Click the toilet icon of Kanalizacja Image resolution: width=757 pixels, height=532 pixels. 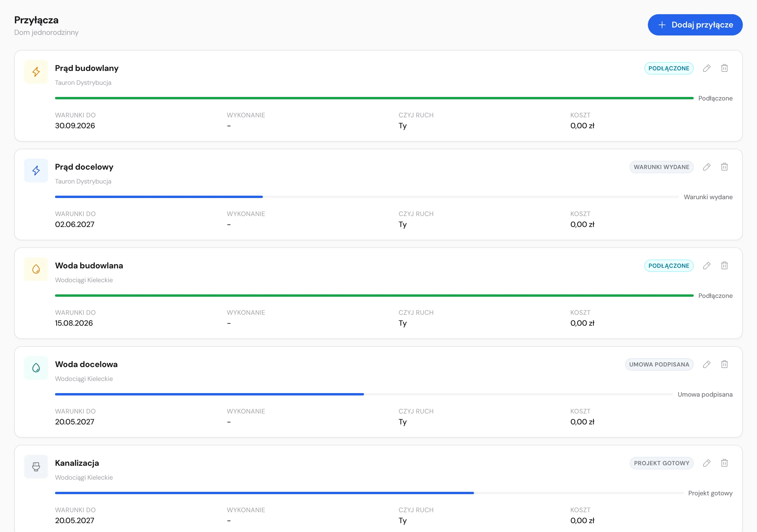tap(36, 466)
